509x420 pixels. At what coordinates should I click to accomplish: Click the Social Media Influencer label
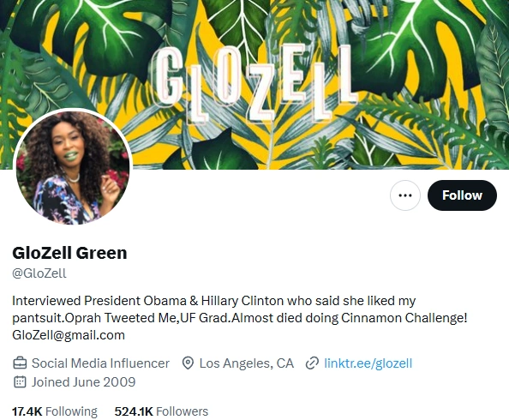pos(100,363)
